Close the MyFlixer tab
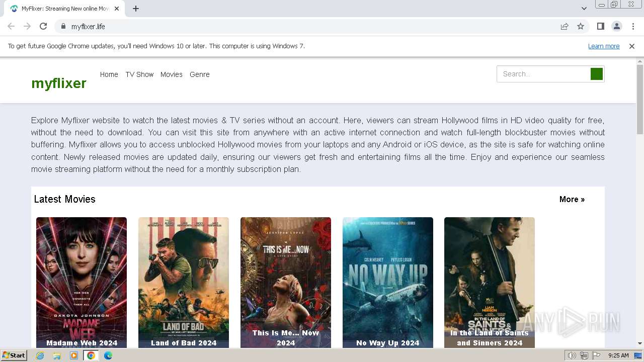 pyautogui.click(x=117, y=9)
